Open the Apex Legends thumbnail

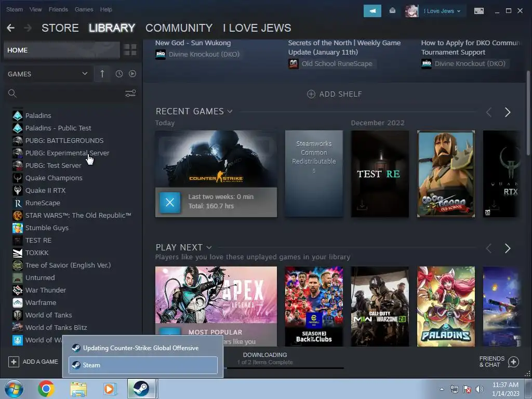click(216, 295)
